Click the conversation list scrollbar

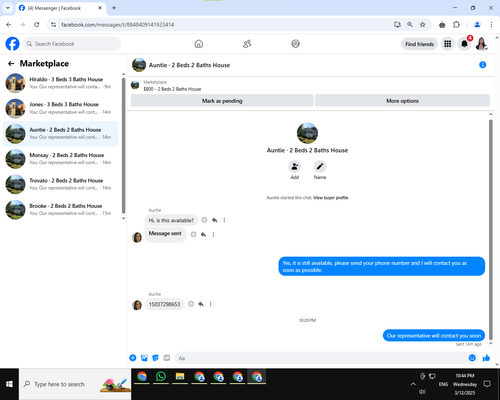click(123, 145)
